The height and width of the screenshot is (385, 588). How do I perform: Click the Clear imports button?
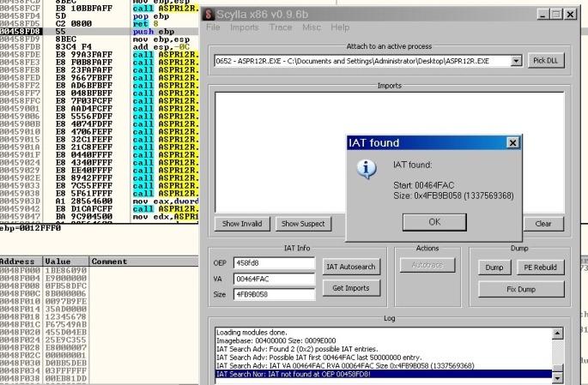coord(543,224)
